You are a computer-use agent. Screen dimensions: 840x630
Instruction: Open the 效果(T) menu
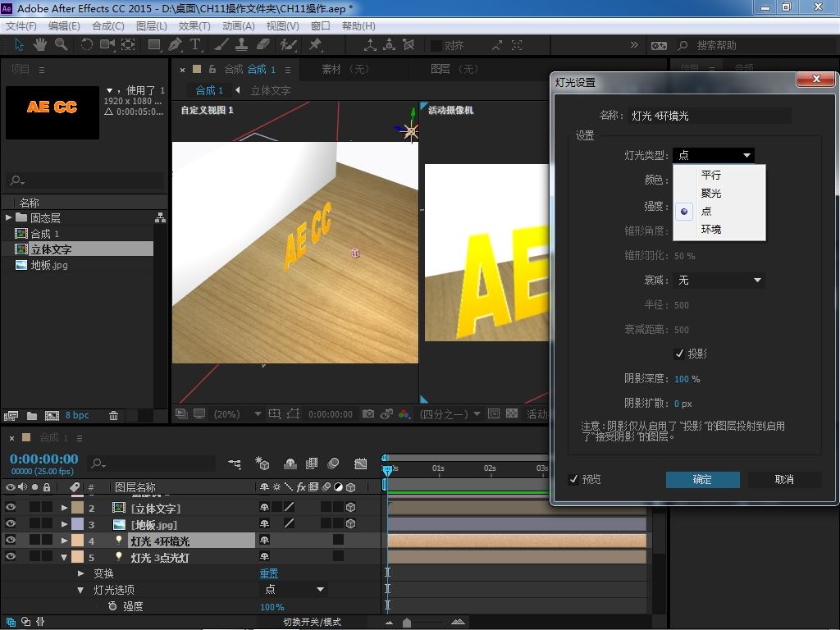tap(194, 25)
